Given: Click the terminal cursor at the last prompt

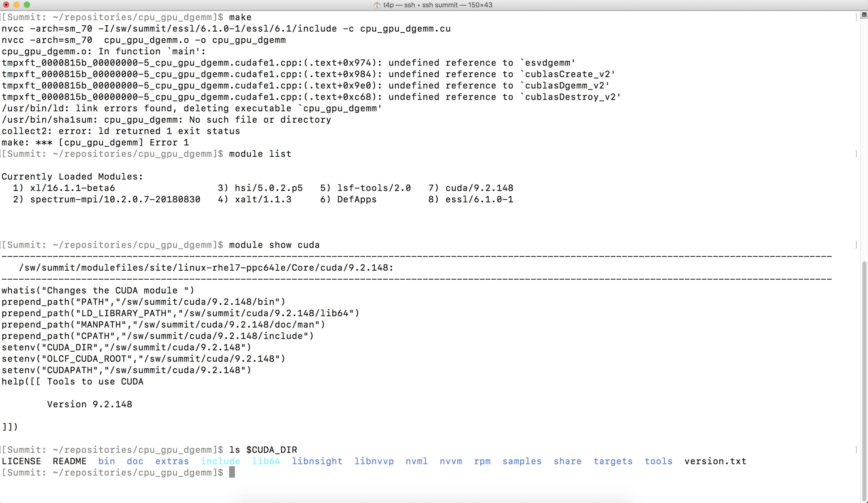Looking at the screenshot, I should 232,473.
